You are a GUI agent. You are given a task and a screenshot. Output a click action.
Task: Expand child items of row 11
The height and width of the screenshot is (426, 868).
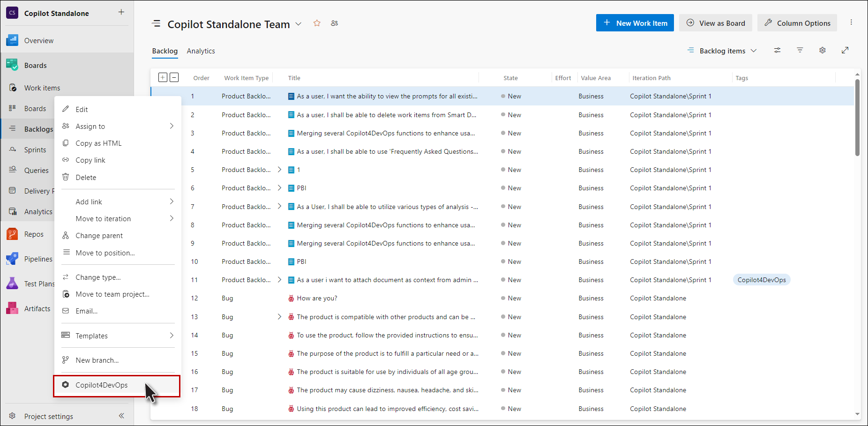pyautogui.click(x=279, y=280)
